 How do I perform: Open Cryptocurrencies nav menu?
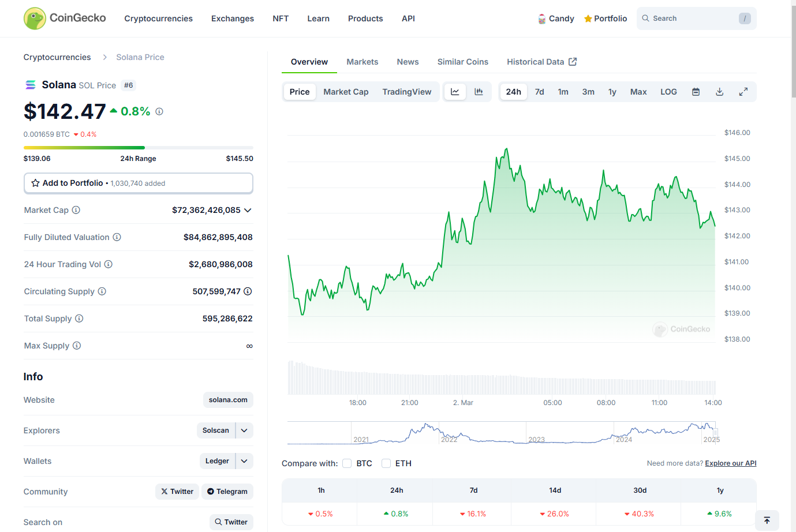click(159, 18)
